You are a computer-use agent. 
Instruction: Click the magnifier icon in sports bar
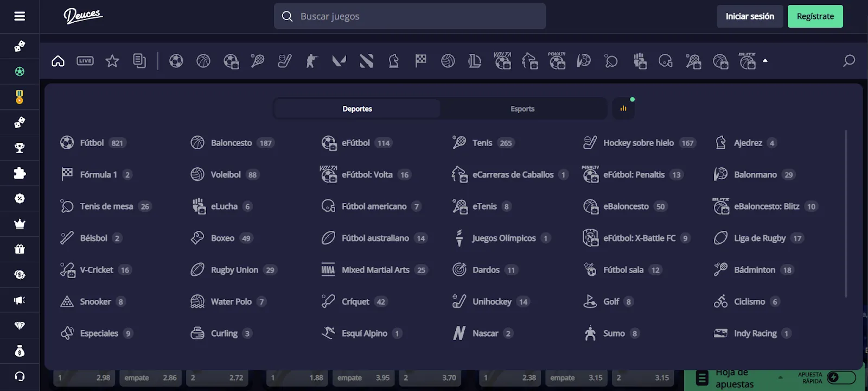[848, 61]
